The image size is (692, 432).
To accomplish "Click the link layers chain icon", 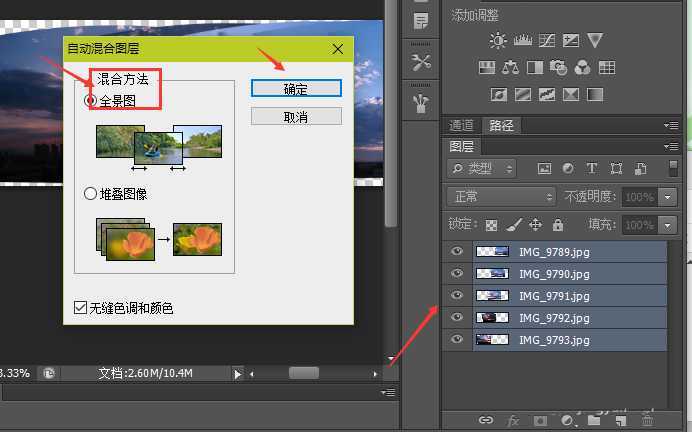I will [486, 421].
